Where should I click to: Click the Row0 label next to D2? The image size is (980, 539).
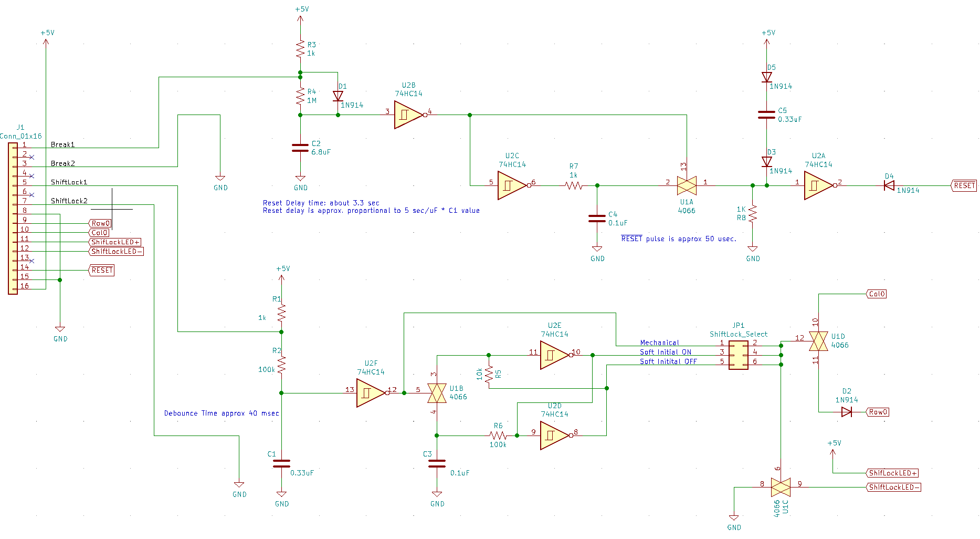point(877,412)
